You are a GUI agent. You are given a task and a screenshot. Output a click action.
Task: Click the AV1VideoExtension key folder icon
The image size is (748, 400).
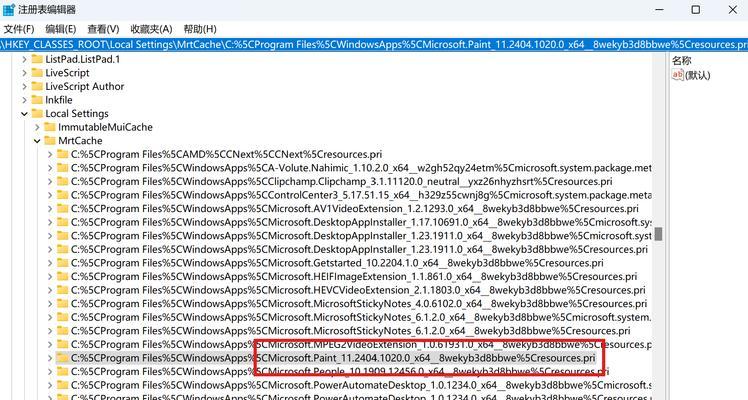coord(63,208)
